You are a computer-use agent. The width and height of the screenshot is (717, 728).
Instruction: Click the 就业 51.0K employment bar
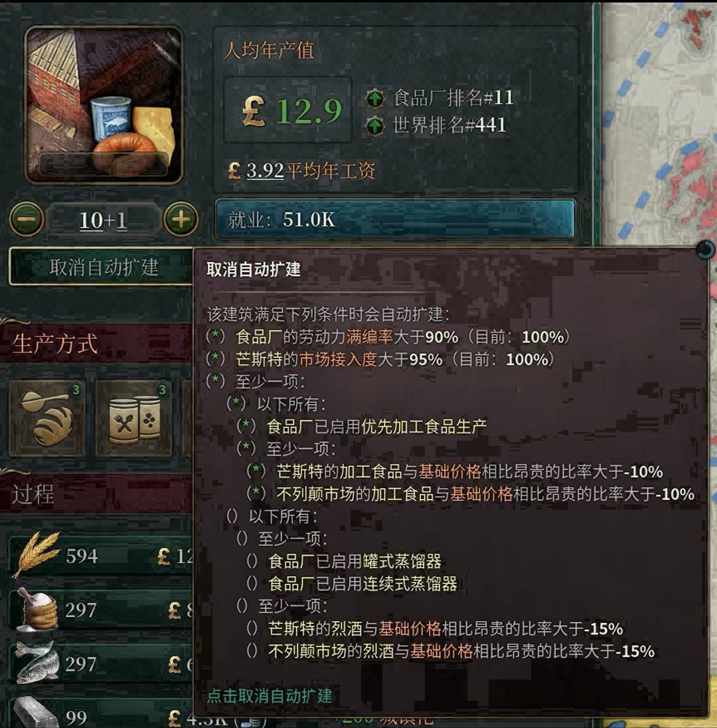tap(395, 219)
